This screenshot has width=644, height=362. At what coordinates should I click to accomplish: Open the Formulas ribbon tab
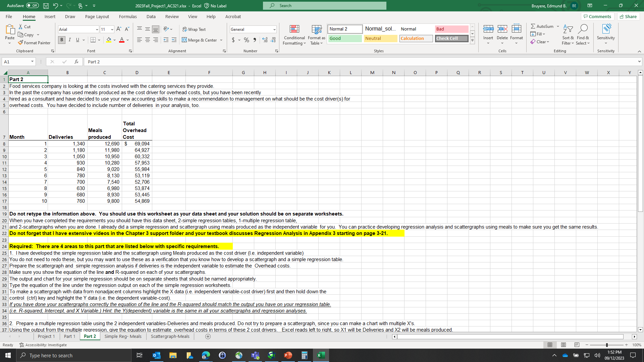coord(128,16)
